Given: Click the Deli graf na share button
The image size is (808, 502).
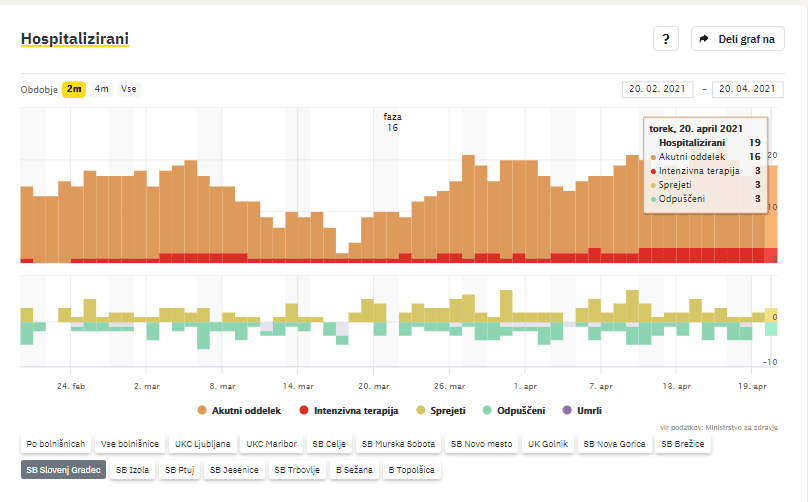Looking at the screenshot, I should tap(738, 39).
